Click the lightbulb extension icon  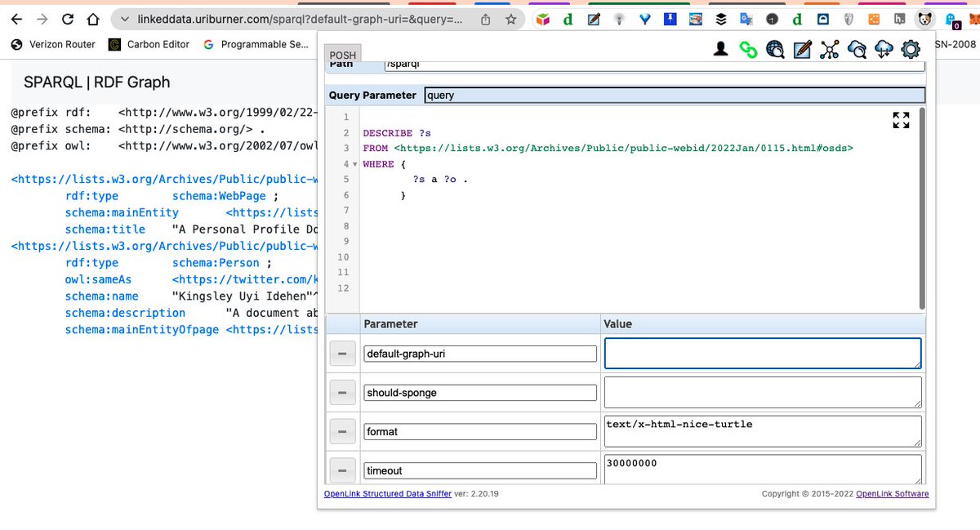coord(620,19)
